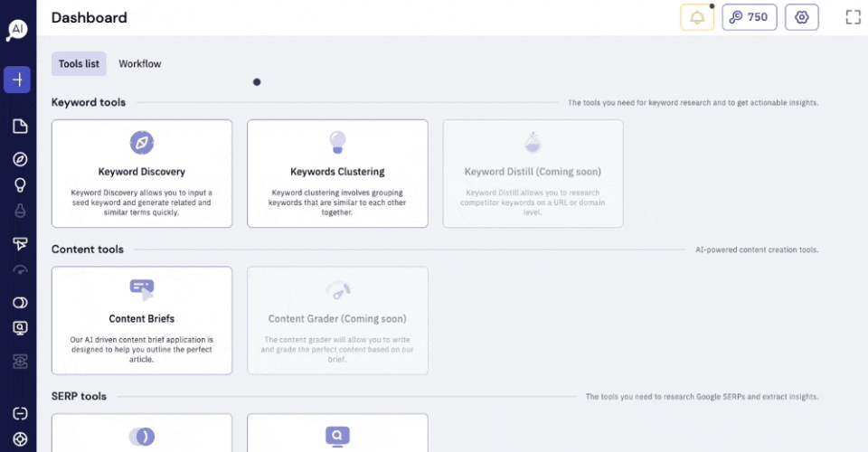Open Content Briefs icon in sidebar
The image size is (868, 452).
pos(20,243)
